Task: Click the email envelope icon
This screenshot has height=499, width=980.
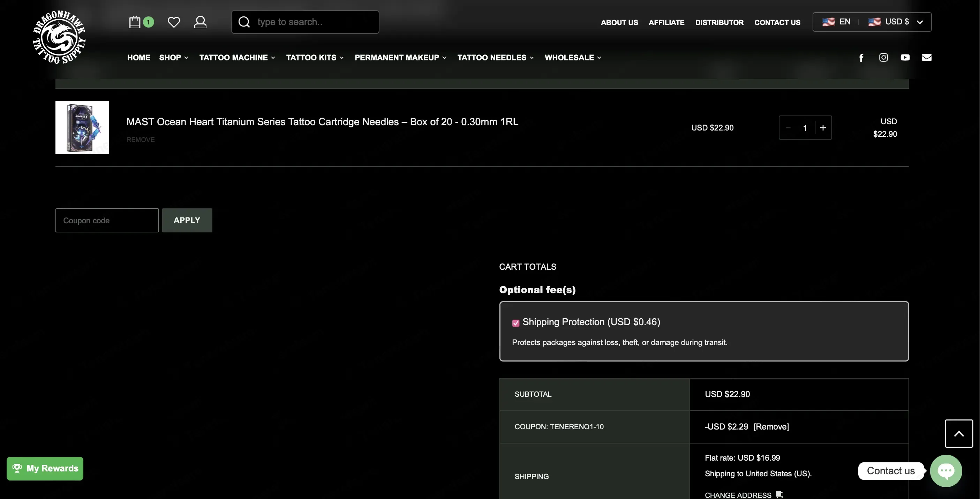Action: tap(927, 58)
